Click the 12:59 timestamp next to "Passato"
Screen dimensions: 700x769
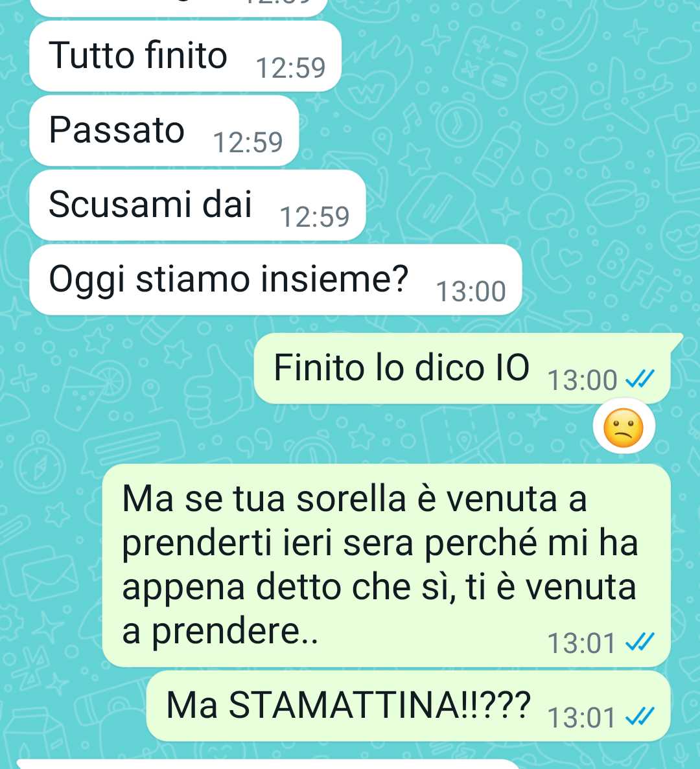(248, 143)
